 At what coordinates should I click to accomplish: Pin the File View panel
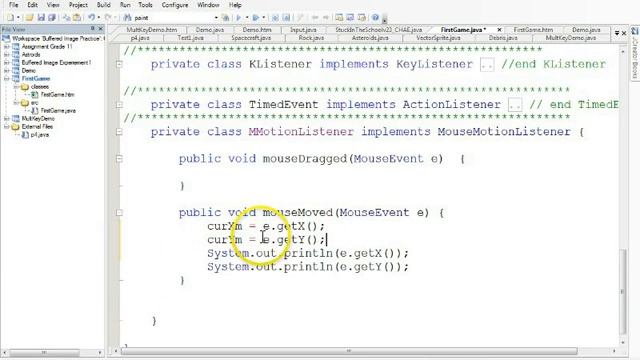pos(93,29)
